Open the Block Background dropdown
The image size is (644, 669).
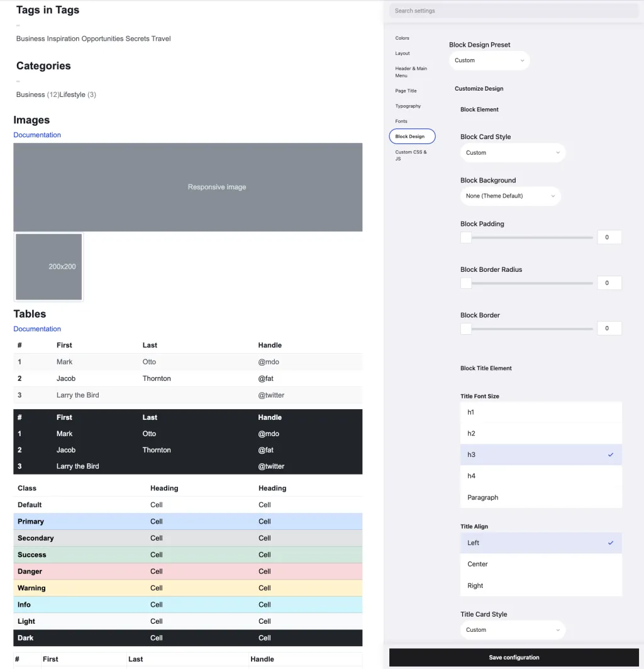(x=510, y=196)
